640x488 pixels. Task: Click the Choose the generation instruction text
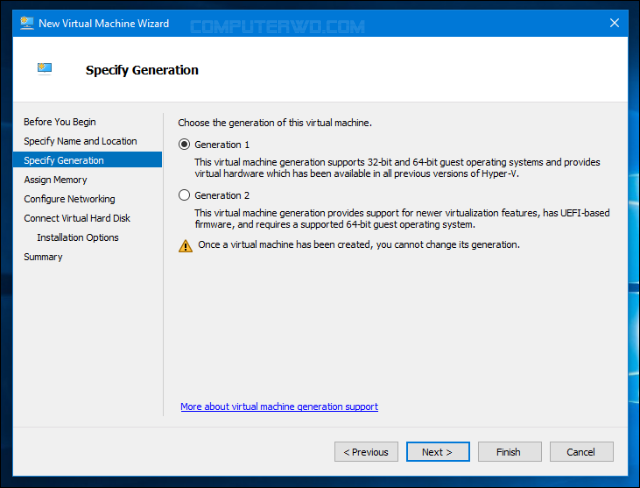(x=275, y=123)
